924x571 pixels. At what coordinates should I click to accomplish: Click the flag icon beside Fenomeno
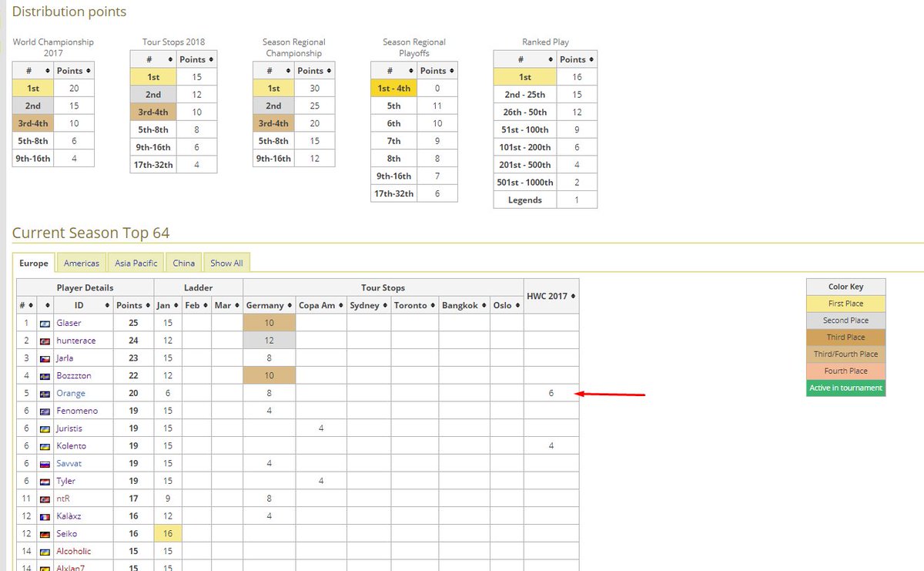pos(45,411)
